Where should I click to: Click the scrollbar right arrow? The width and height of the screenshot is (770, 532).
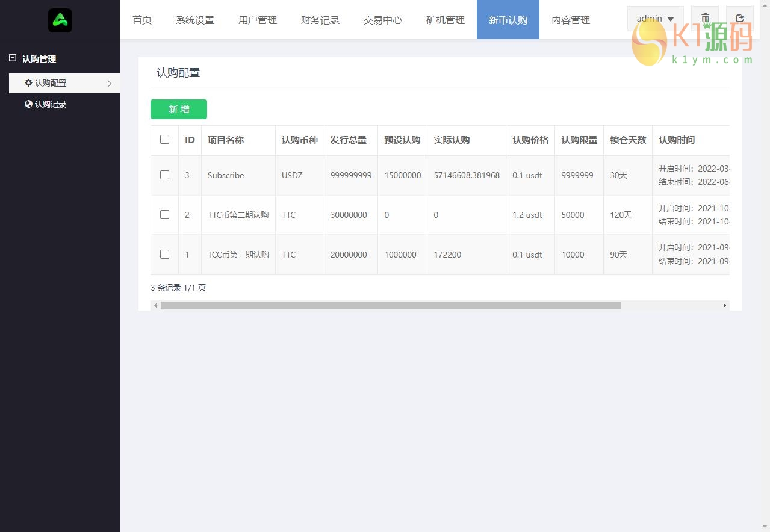(x=724, y=306)
